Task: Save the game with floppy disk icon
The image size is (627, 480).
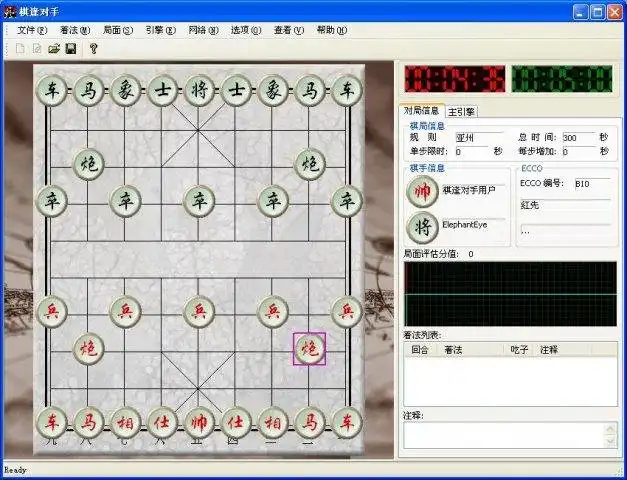Action: [x=71, y=49]
